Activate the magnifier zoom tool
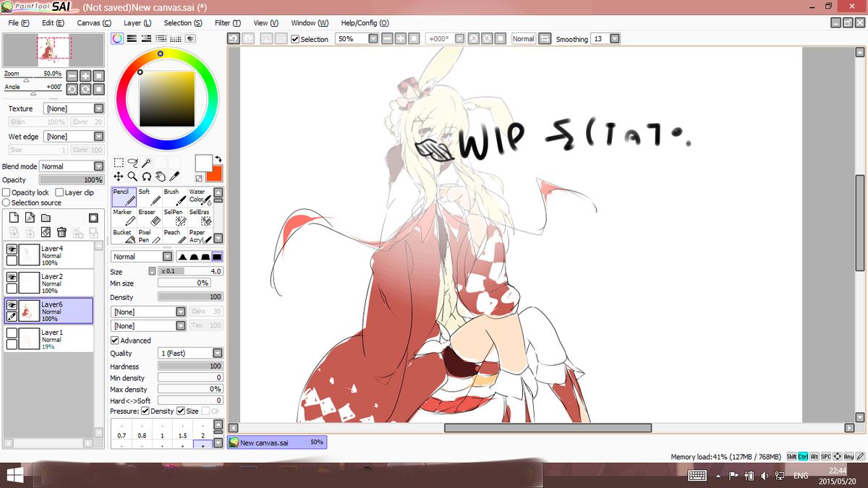Image resolution: width=868 pixels, height=488 pixels. click(132, 176)
